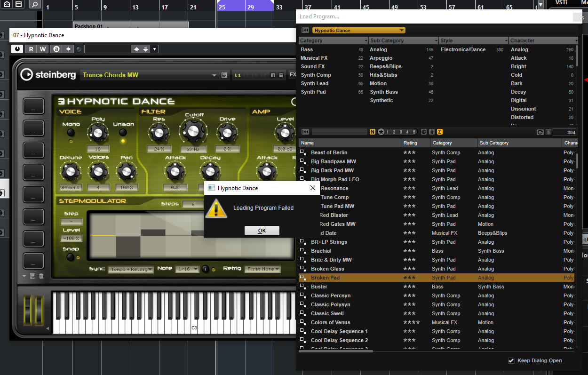Load previous preset with down arrow icon
The height and width of the screenshot is (375, 588).
click(145, 49)
